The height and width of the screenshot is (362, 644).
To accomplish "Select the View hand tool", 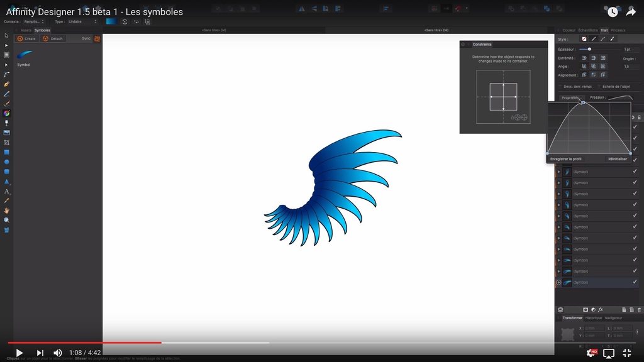I will click(6, 211).
